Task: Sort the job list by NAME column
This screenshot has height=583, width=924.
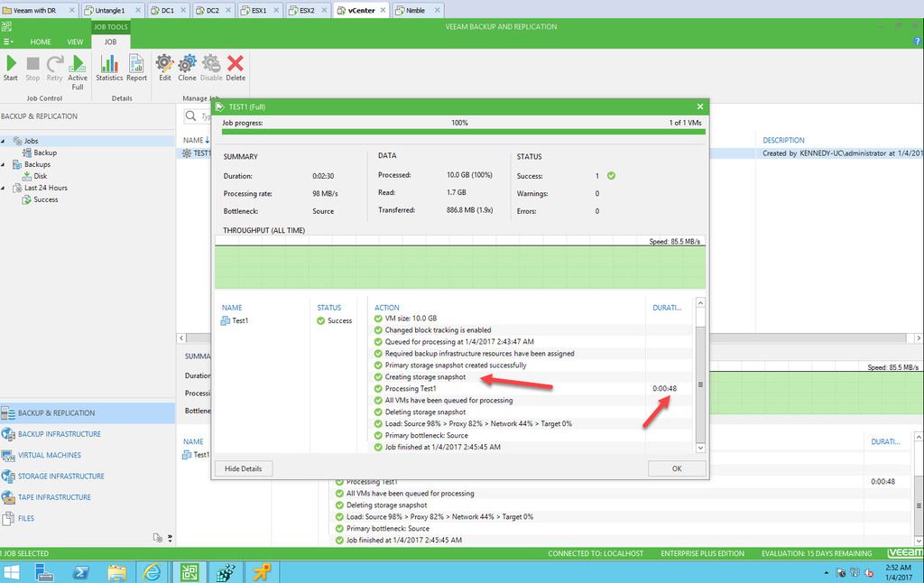Action: pyautogui.click(x=193, y=140)
